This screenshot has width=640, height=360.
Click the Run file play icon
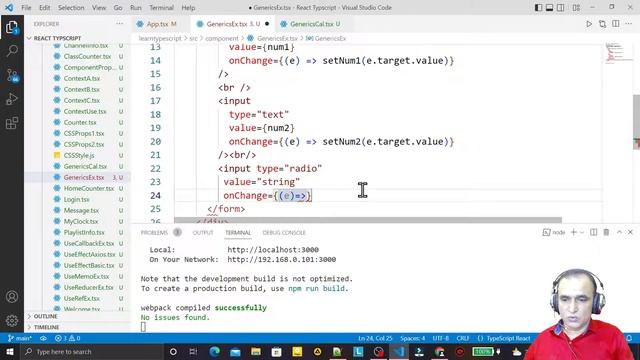(589, 24)
